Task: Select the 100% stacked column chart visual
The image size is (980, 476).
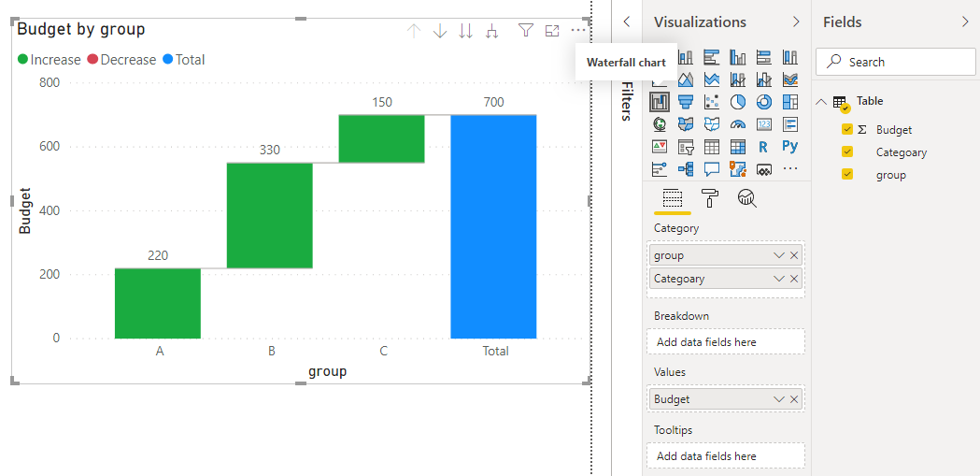Action: (790, 58)
